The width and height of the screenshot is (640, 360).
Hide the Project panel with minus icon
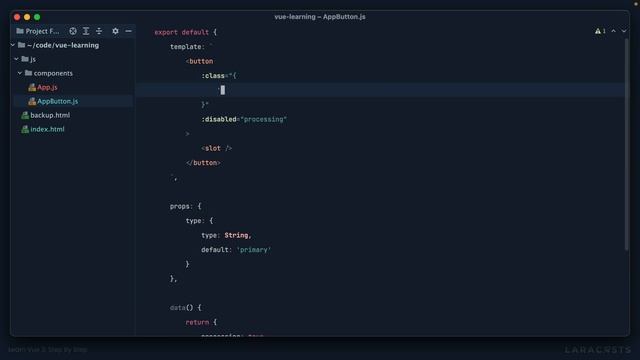point(128,31)
